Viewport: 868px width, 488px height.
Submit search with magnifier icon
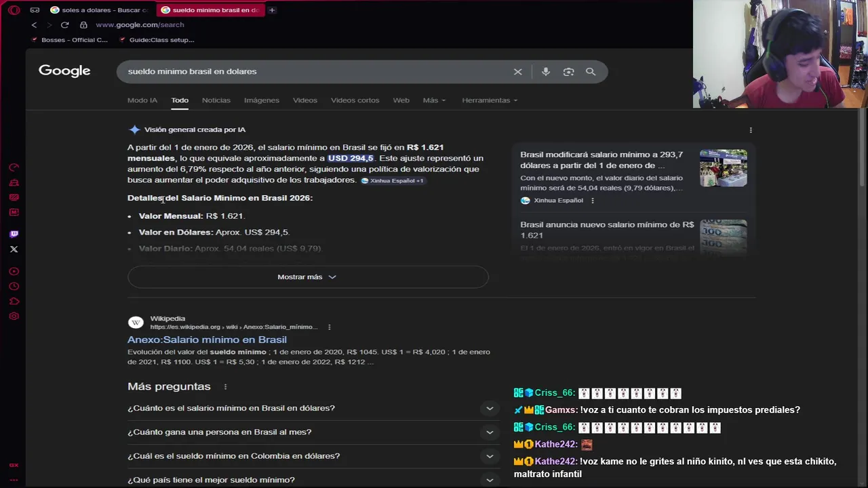click(x=591, y=72)
